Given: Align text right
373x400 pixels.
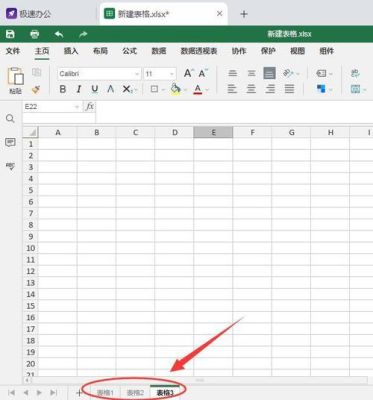Looking at the screenshot, I should pyautogui.click(x=270, y=89).
